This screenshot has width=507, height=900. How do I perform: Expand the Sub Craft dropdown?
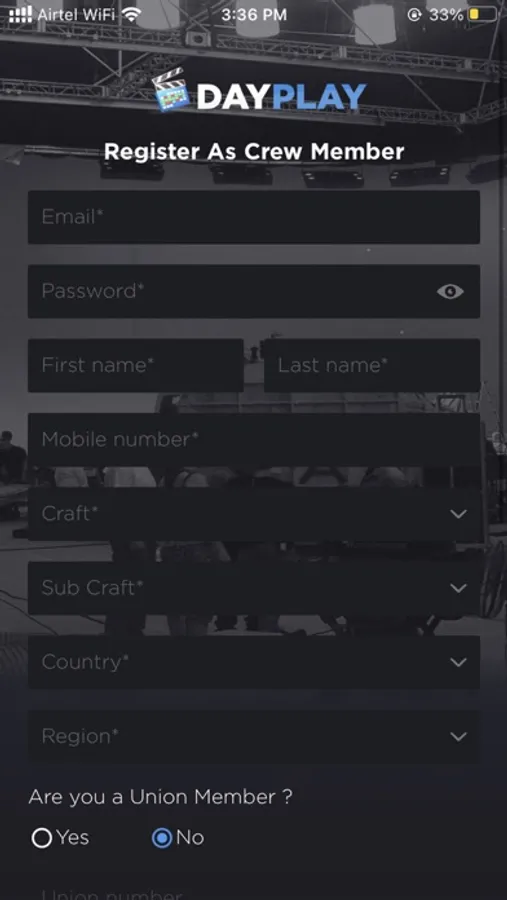[x=254, y=588]
